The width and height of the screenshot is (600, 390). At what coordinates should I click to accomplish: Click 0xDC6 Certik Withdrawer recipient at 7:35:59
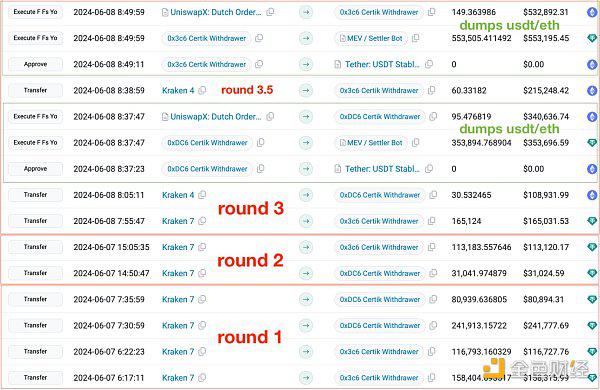click(380, 299)
